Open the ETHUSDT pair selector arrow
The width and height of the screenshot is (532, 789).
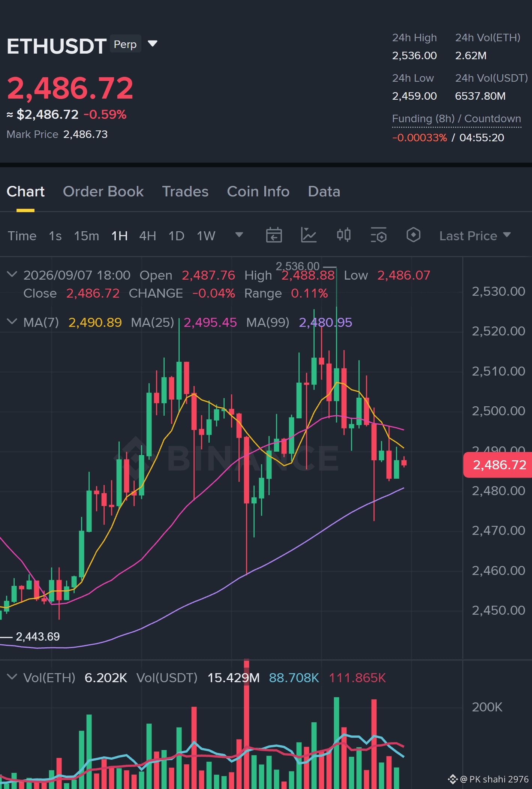(x=152, y=44)
